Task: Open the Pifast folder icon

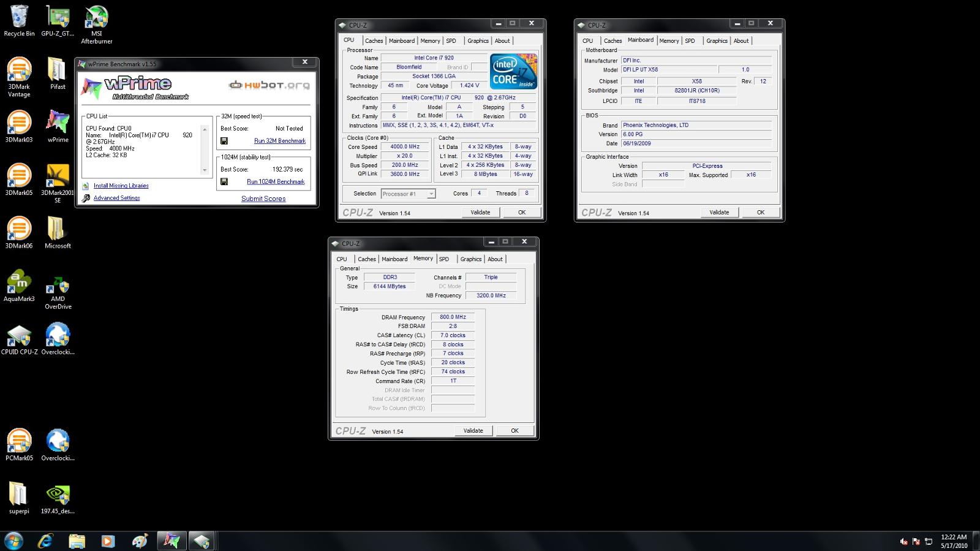Action: pos(58,74)
